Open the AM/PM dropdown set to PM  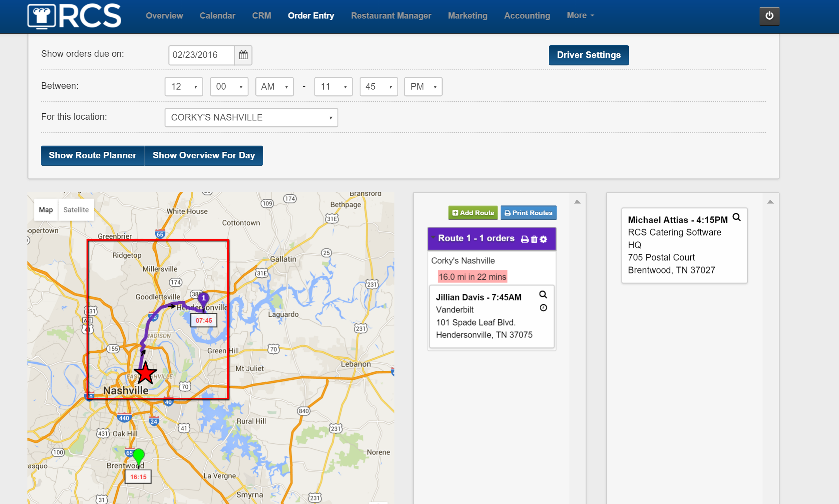pos(423,87)
